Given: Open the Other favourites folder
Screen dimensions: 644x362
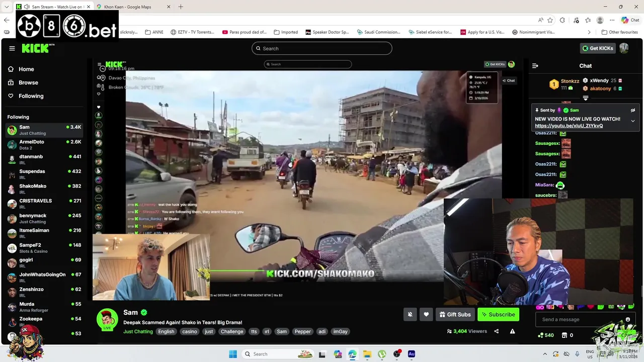Looking at the screenshot, I should pyautogui.click(x=620, y=32).
